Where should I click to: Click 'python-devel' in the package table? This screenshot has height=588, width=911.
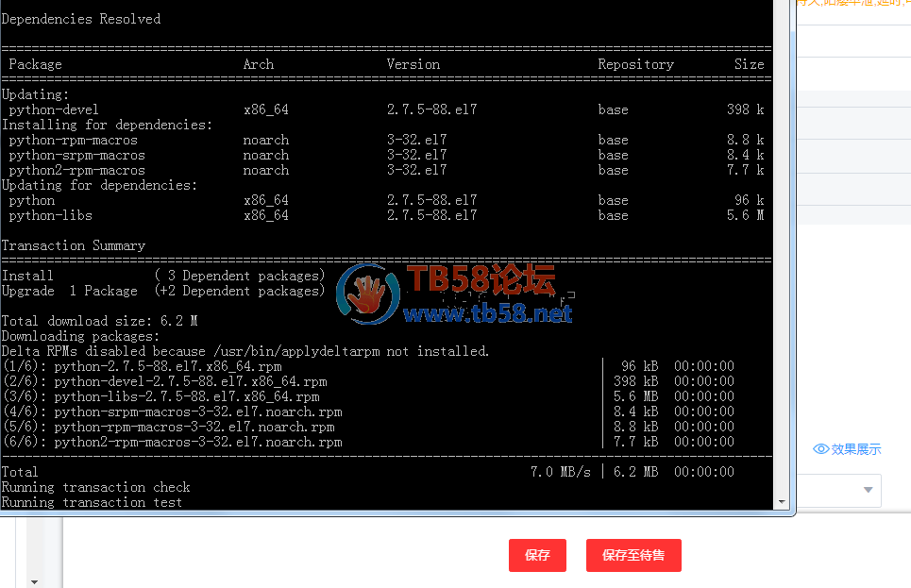coord(54,109)
